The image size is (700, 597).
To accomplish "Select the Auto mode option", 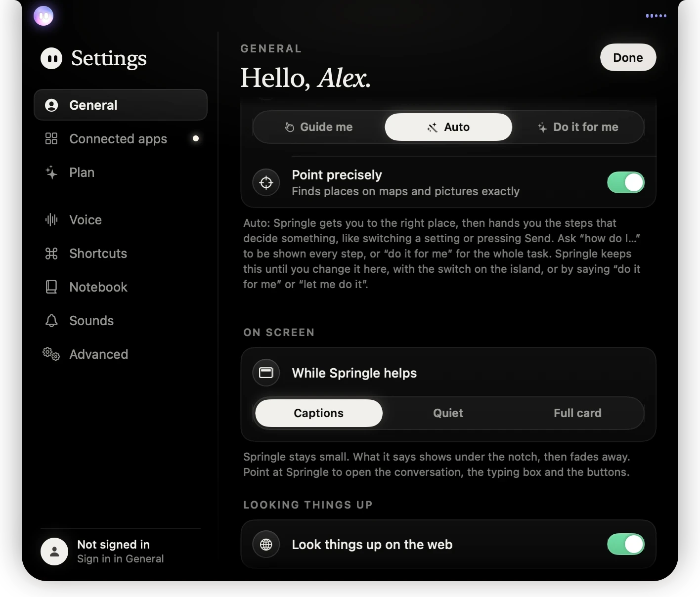I will pos(448,127).
